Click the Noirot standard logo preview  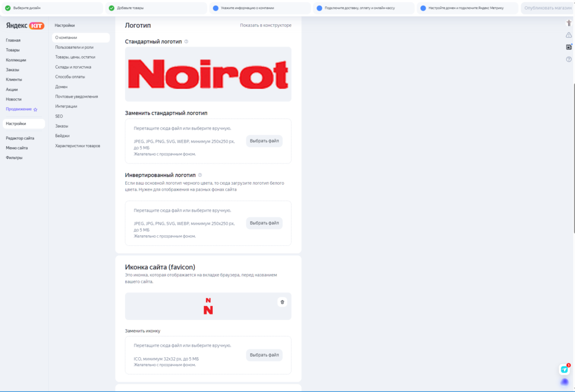[x=208, y=74]
